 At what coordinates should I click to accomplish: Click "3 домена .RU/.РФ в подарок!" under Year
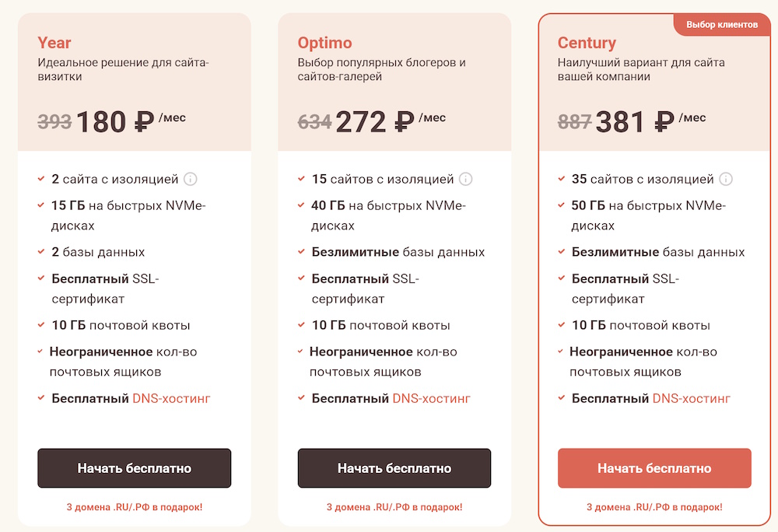pos(135,507)
